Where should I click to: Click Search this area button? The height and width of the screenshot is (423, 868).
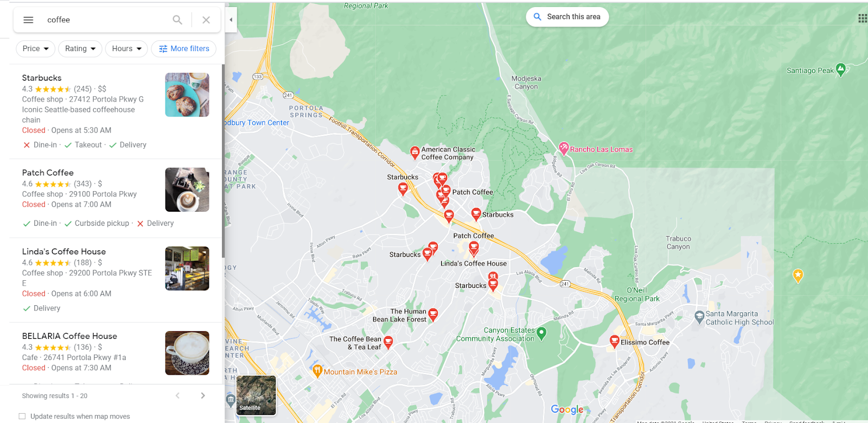pos(567,17)
